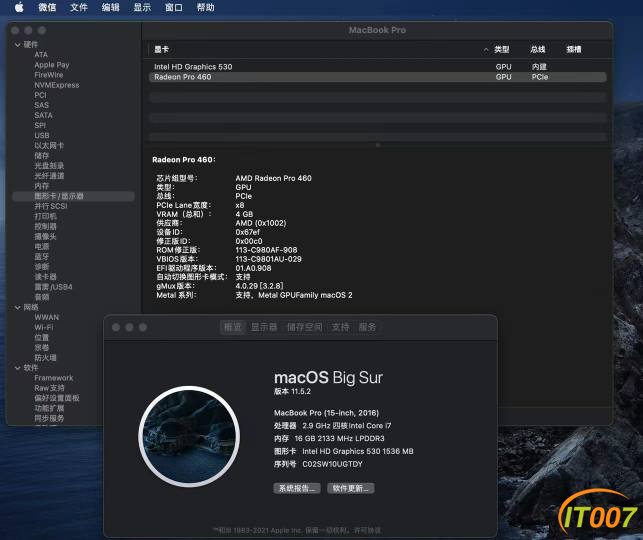
Task: Open the 文件 menu
Action: tap(79, 7)
